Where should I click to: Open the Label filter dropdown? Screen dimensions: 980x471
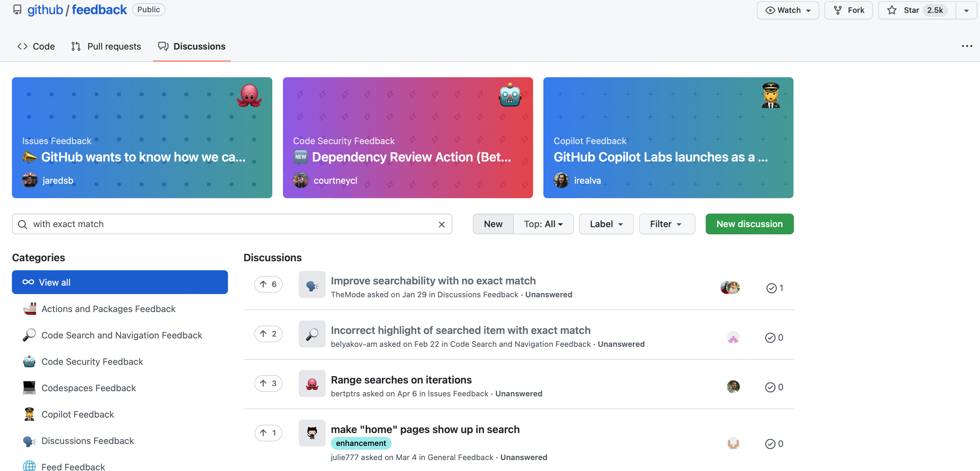click(606, 224)
